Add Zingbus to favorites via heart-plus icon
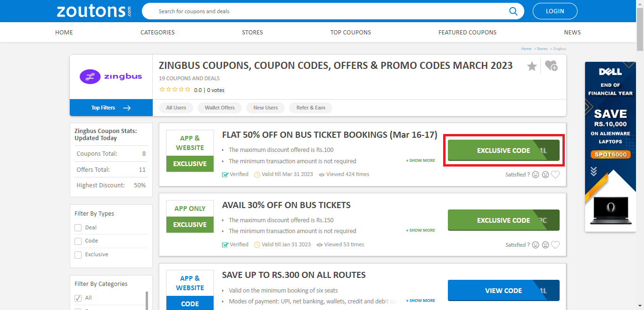 [551, 66]
